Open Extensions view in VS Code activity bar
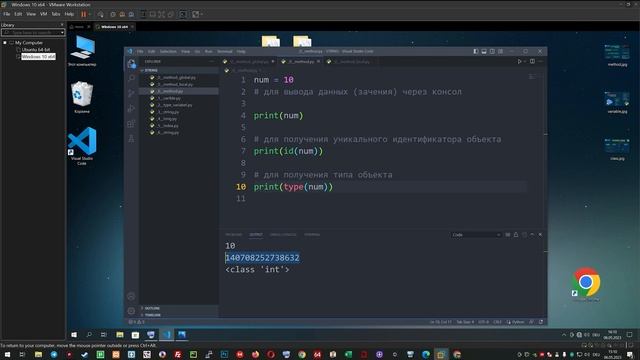This screenshot has width=640, height=360. pyautogui.click(x=131, y=123)
